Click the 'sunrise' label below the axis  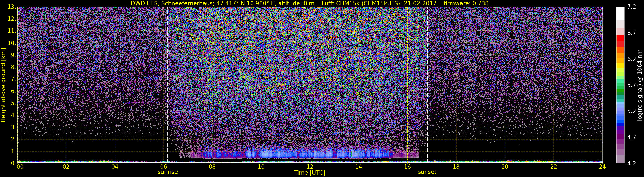pos(168,172)
